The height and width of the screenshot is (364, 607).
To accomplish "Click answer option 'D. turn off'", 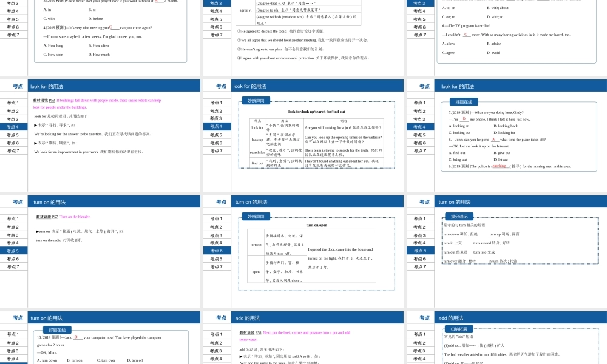I will click(x=135, y=360).
